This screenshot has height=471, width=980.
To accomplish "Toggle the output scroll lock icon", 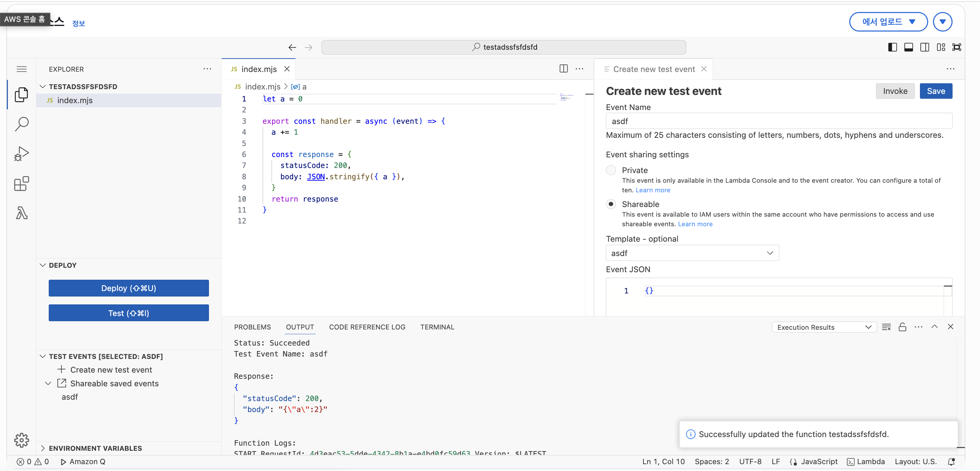I will click(x=902, y=327).
